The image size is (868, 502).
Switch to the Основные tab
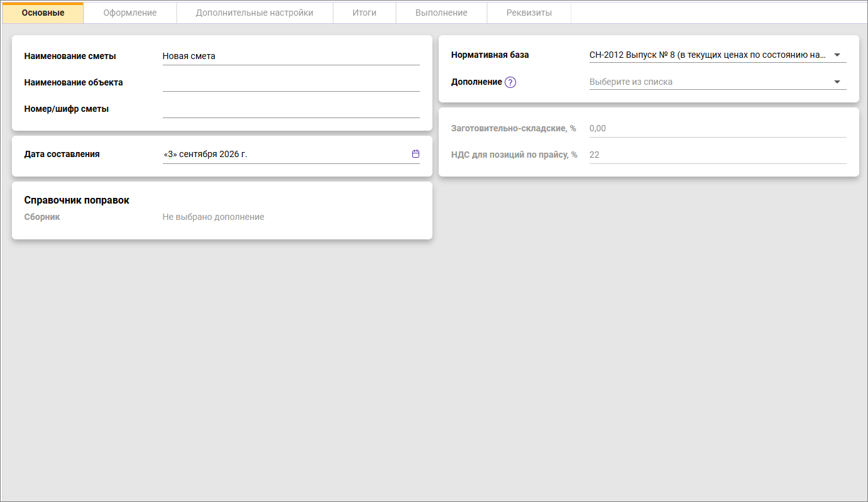pos(43,13)
